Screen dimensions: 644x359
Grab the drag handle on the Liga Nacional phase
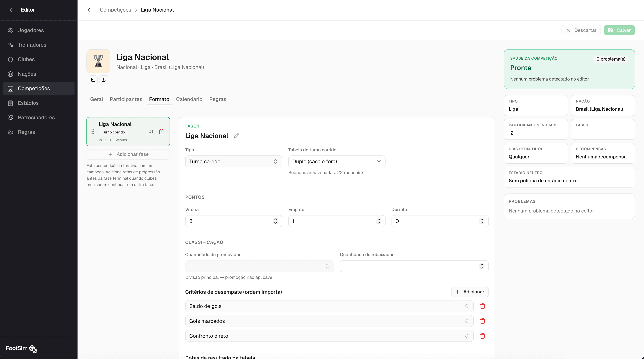[x=93, y=131]
